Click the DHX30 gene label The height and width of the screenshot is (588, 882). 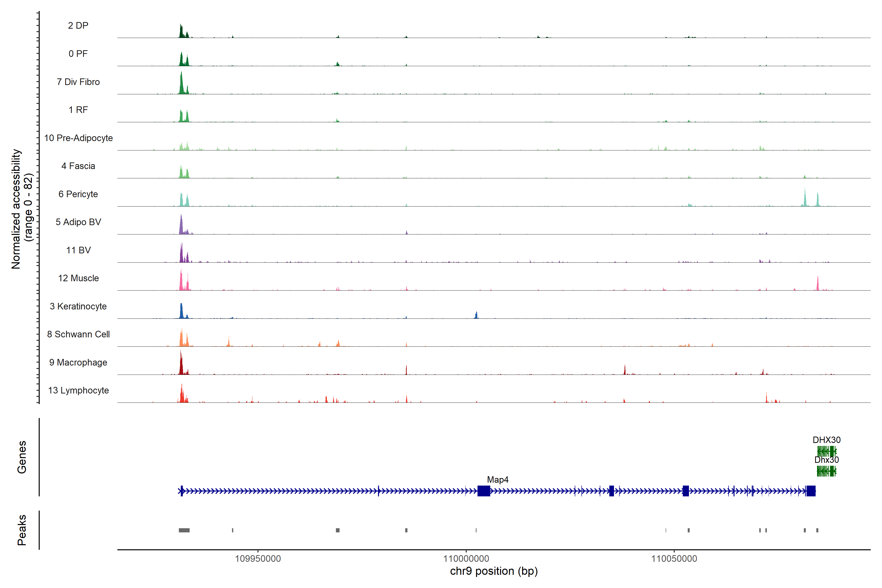point(826,440)
